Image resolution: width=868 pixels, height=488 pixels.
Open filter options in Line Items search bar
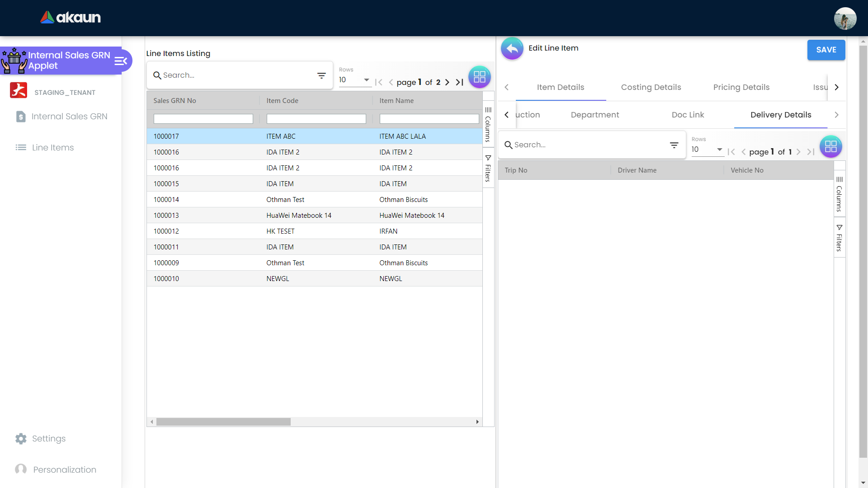(321, 75)
